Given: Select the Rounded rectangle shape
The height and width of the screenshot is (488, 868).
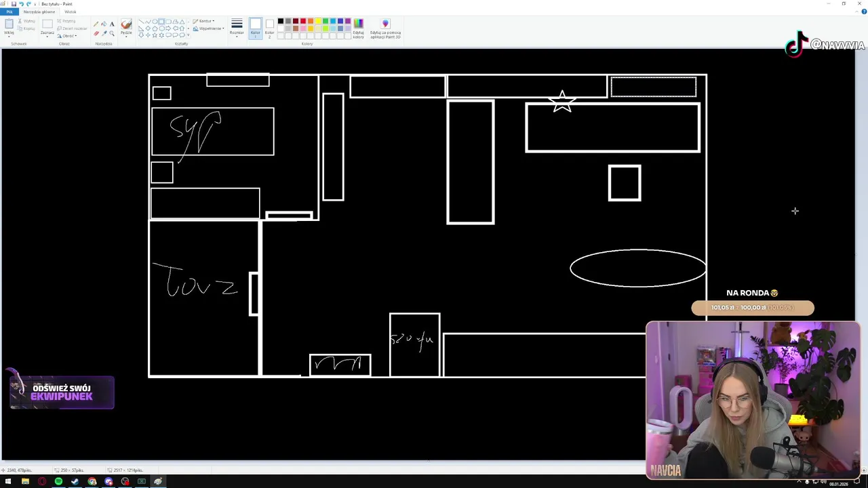Looking at the screenshot, I should click(x=168, y=22).
